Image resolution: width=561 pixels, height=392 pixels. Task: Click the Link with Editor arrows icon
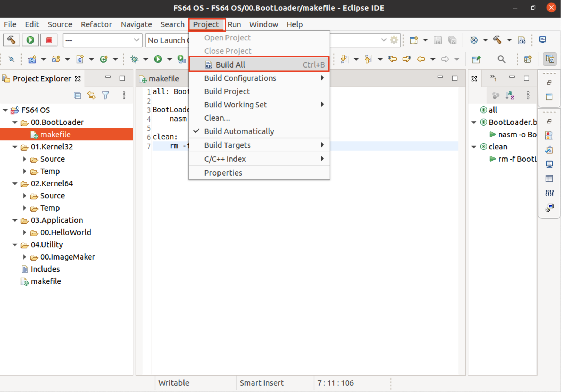coord(91,95)
